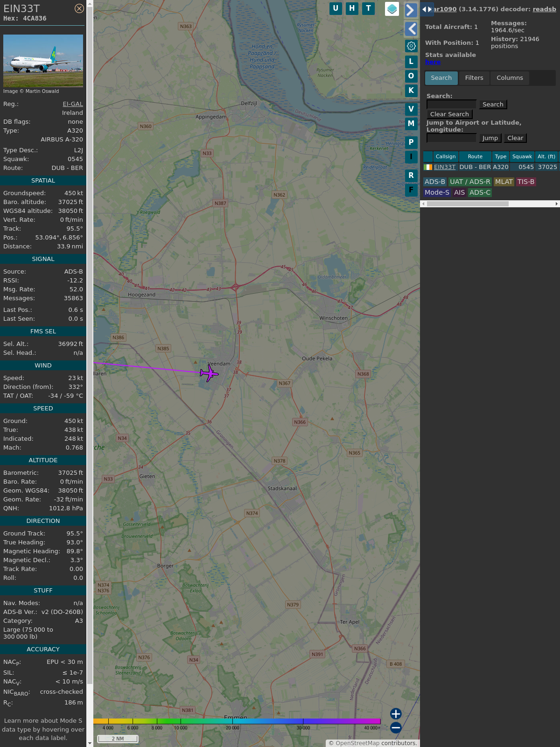Click the Clear Search button

pyautogui.click(x=449, y=114)
